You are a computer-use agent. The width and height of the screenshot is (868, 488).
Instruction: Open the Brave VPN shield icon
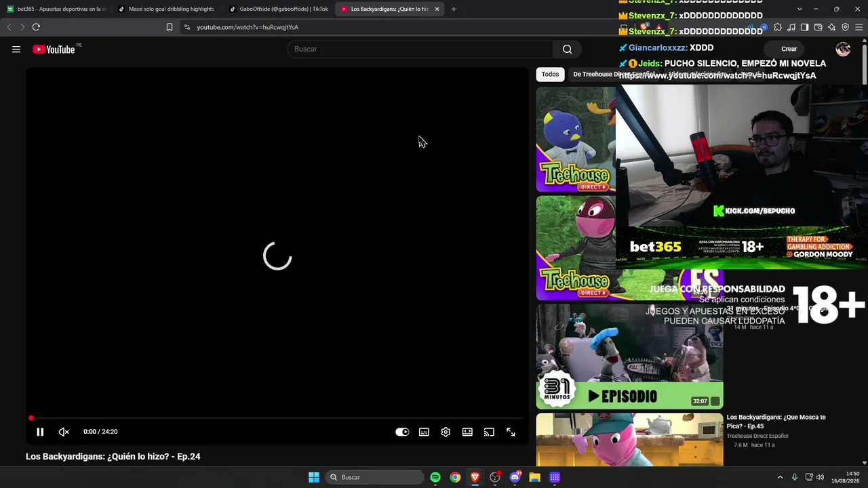(x=845, y=27)
